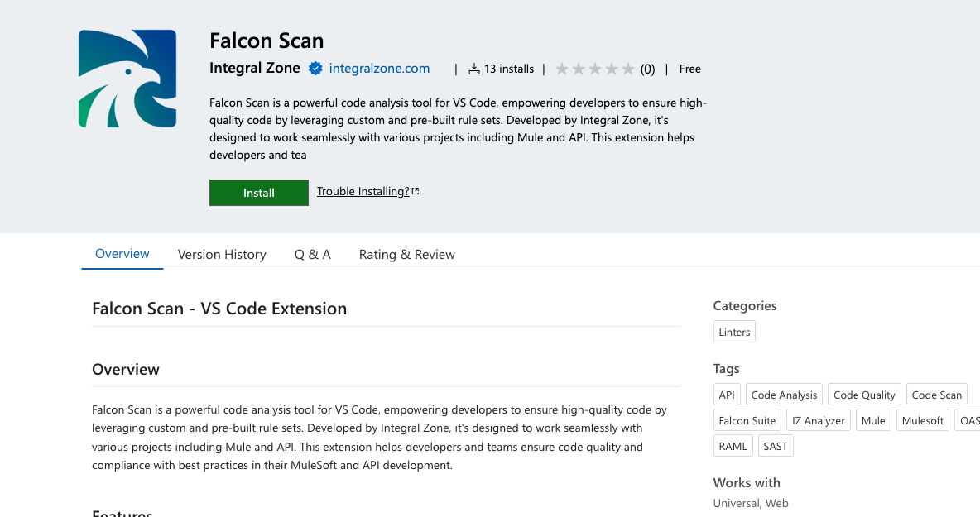Open the Mulesoft tag
The width and height of the screenshot is (980, 517).
(923, 421)
